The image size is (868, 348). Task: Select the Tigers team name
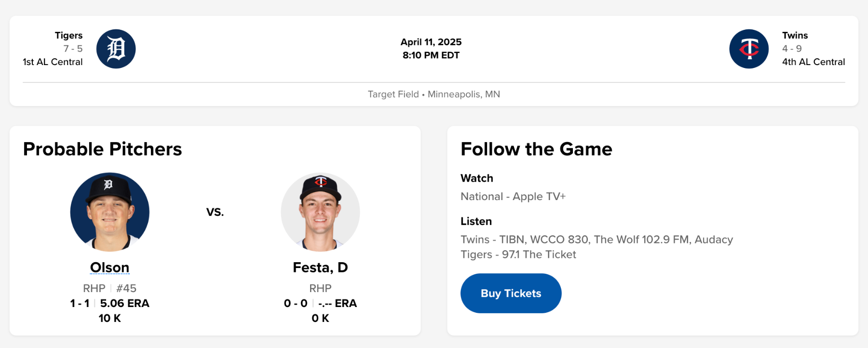coord(68,35)
